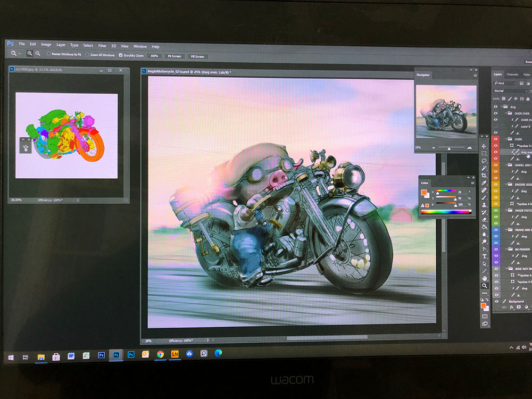This screenshot has height=399, width=532.
Task: Enable Resize Windows to Fit checkbox
Action: (x=48, y=54)
